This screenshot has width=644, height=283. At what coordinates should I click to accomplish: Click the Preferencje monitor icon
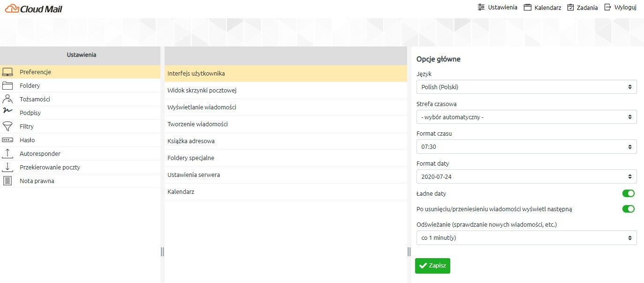[8, 72]
